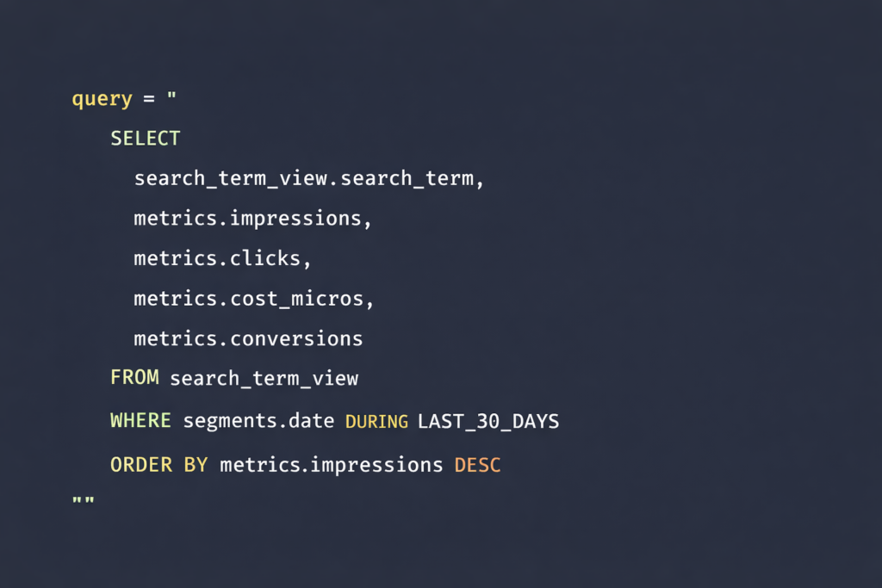Click metrics.impressions in the SELECT list
Image resolution: width=882 pixels, height=588 pixels.
click(252, 219)
